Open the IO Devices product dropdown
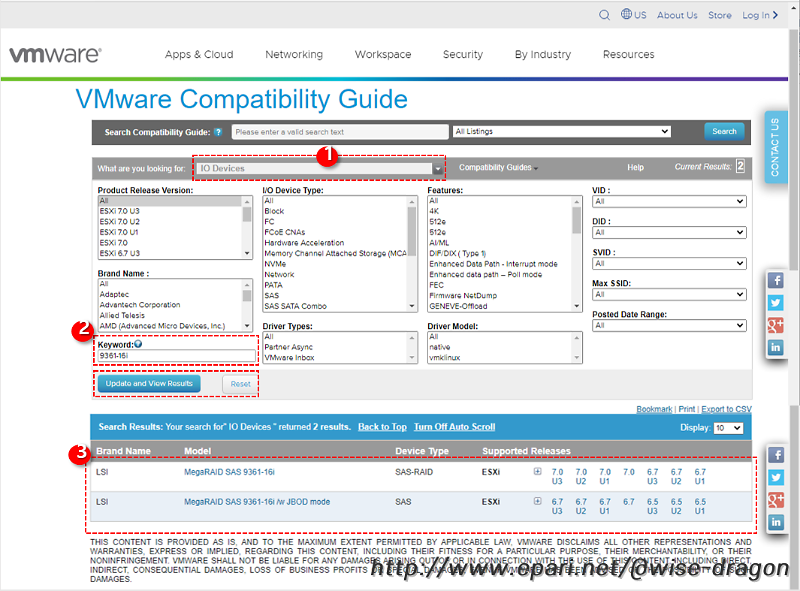Screen dimensions: 800x591 [x=319, y=168]
